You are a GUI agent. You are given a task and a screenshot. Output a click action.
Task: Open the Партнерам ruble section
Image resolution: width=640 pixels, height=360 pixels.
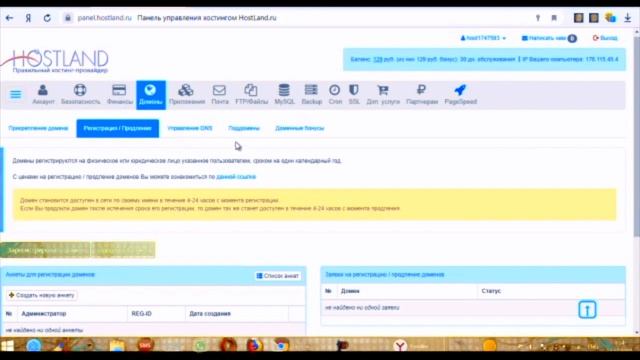pos(422,95)
